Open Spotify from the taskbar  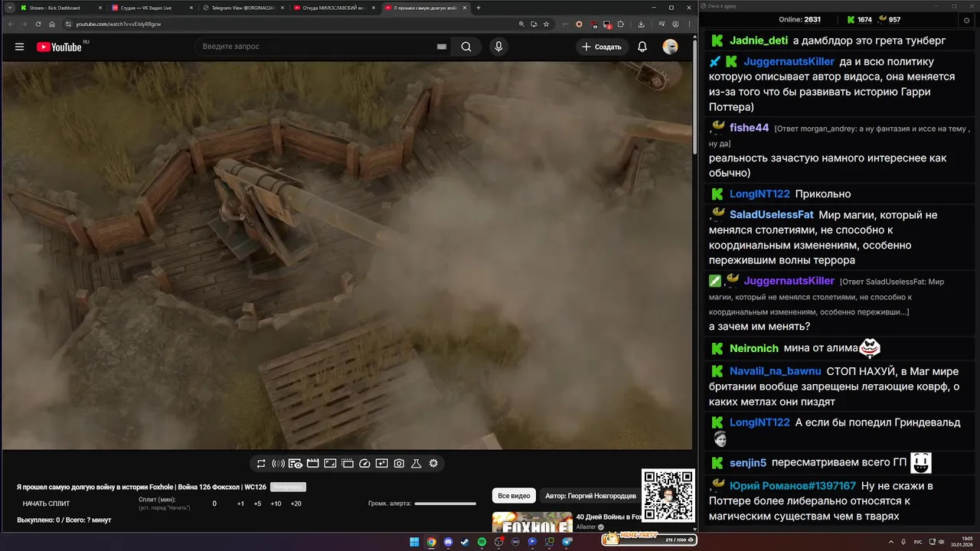[x=482, y=542]
